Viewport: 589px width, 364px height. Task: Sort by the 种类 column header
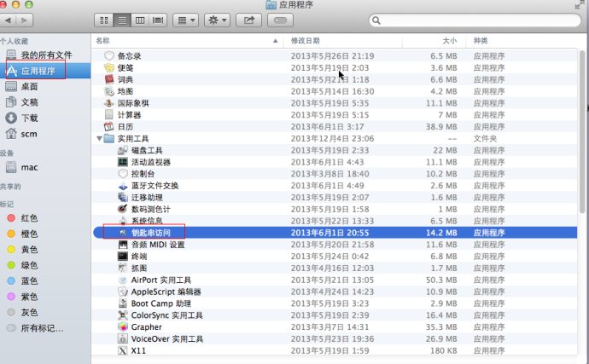(522, 41)
